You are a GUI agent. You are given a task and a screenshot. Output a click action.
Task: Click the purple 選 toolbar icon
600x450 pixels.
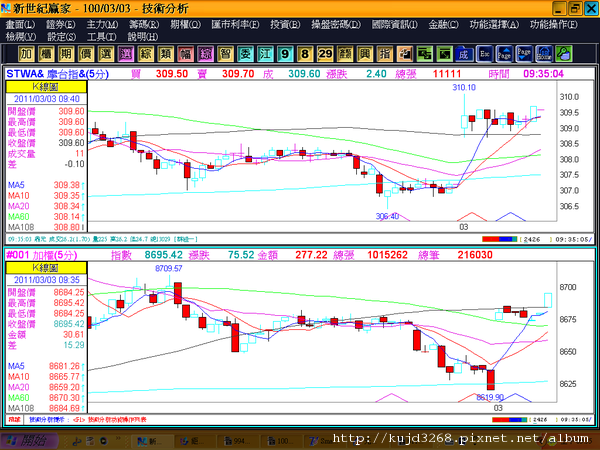(x=126, y=54)
